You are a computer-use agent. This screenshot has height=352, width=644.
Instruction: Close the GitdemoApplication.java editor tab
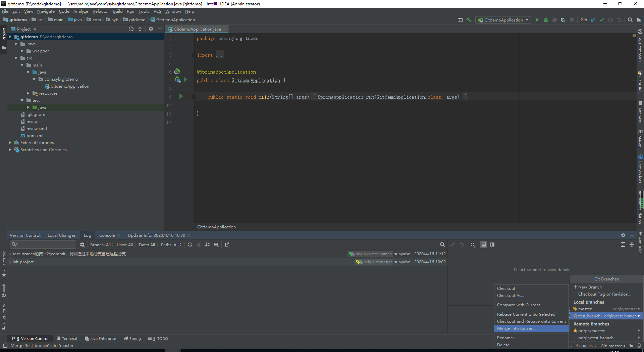coord(225,29)
